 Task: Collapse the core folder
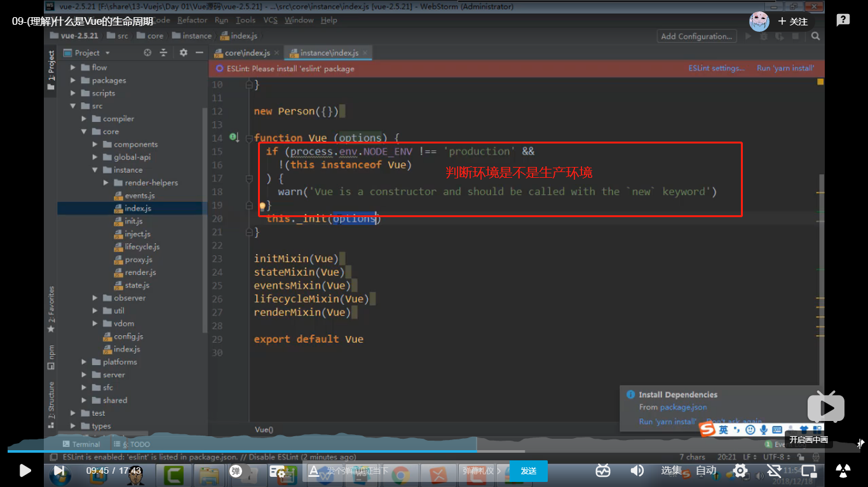(85, 131)
